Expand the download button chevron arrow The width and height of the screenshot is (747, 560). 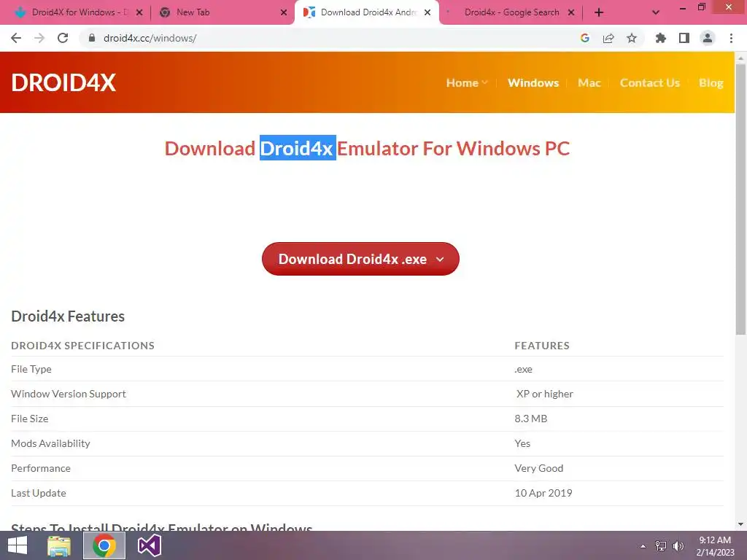tap(440, 260)
